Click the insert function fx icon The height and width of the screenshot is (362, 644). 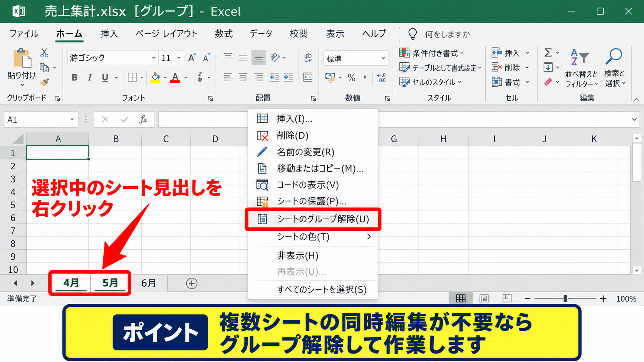coord(143,120)
